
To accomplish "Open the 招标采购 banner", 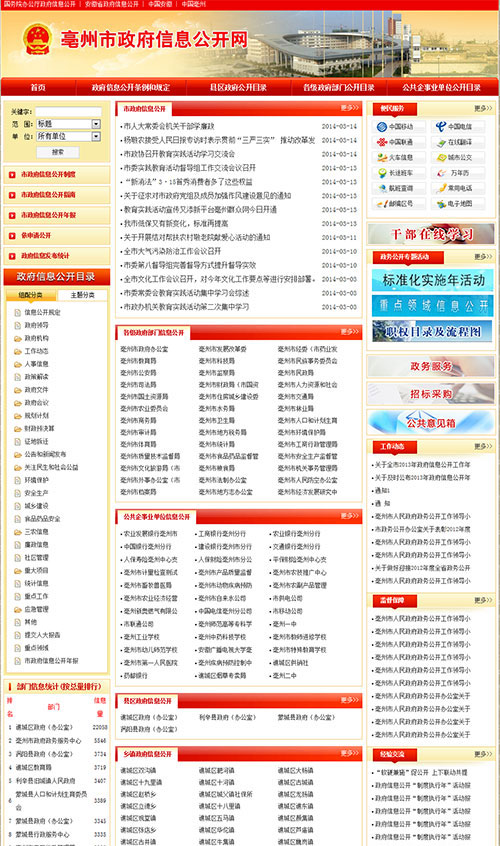I will coord(431,394).
